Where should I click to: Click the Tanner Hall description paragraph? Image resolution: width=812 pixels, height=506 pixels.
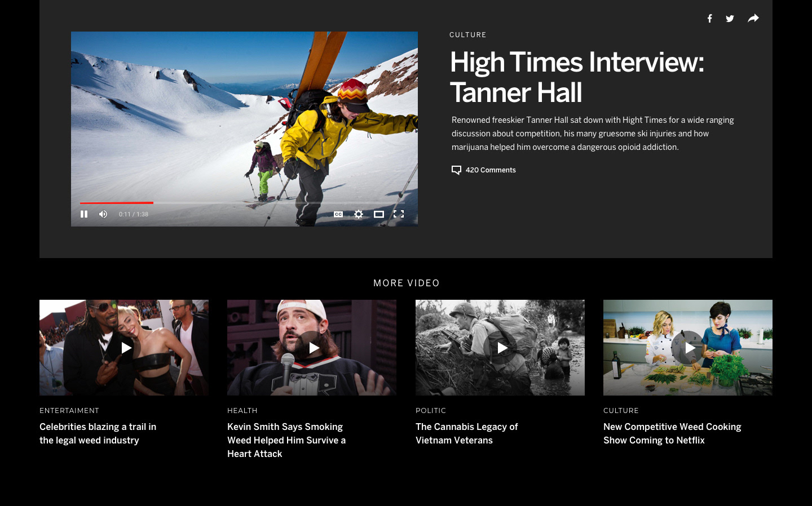click(x=593, y=134)
